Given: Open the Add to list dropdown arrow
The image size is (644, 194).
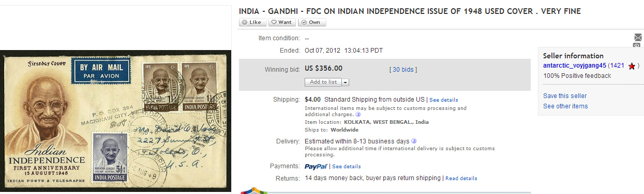Looking at the screenshot, I should point(346,82).
